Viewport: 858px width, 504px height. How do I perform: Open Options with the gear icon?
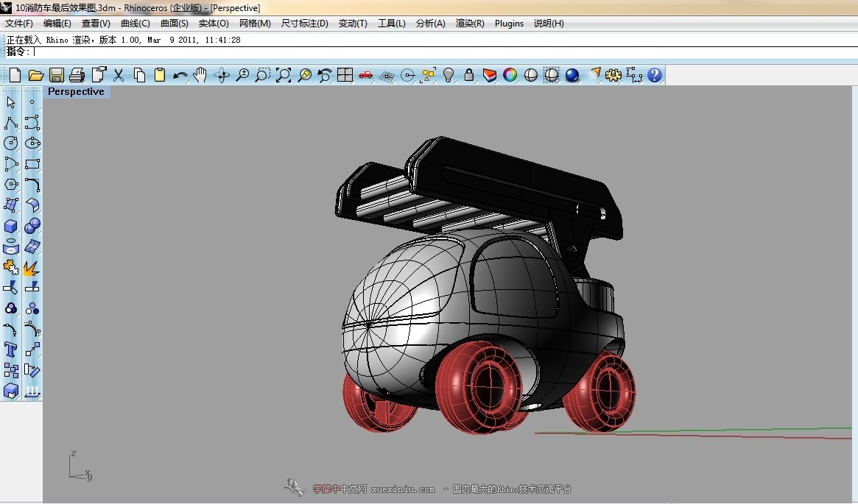(613, 75)
